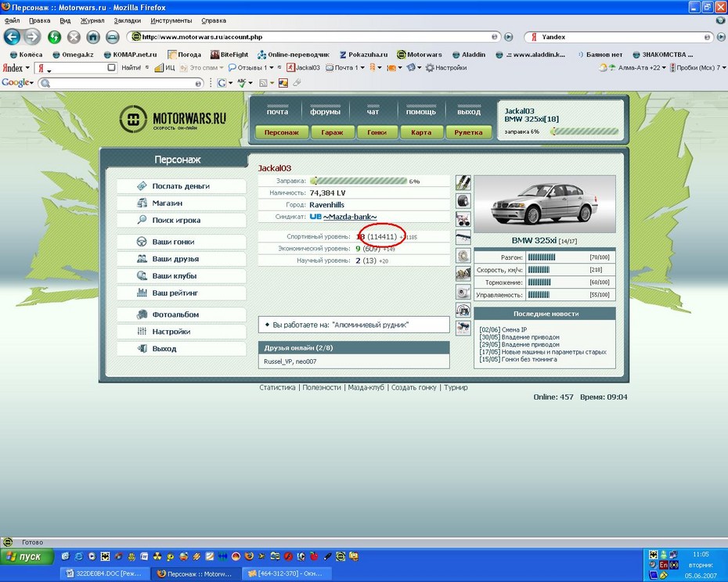Click the Firefox Back arrow button
The height and width of the screenshot is (582, 728).
pos(12,37)
